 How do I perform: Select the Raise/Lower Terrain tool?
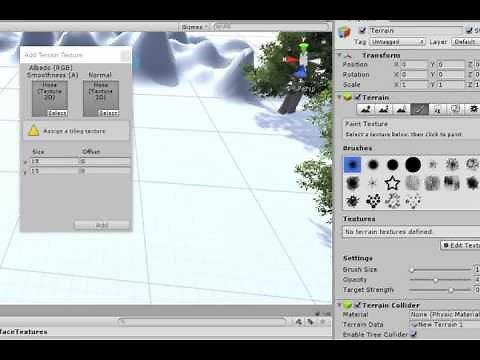coord(366,109)
